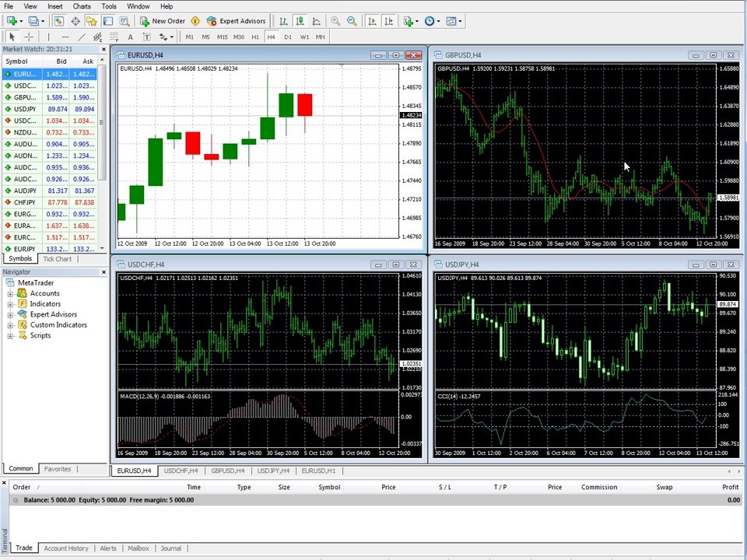Switch timeframe to M1

coord(190,37)
